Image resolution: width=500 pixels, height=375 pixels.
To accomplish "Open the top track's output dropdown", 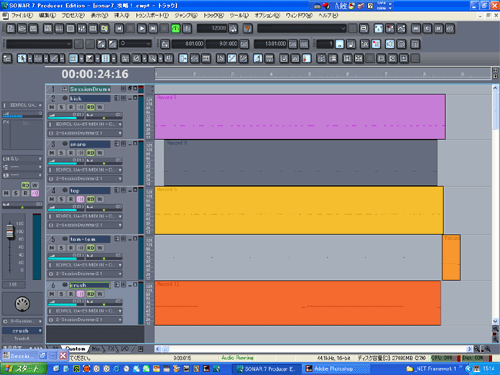I will tap(85, 225).
